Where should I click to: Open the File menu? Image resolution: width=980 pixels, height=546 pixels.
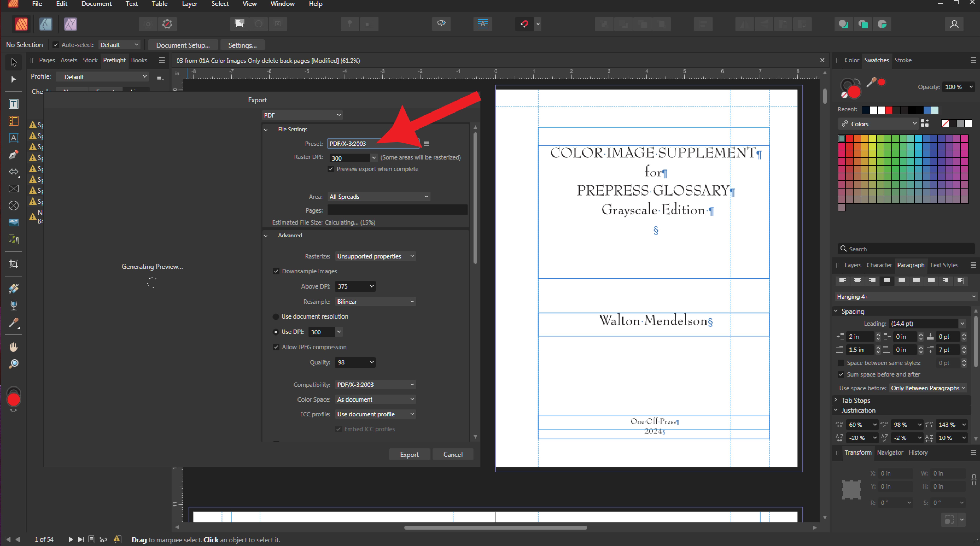coord(37,4)
